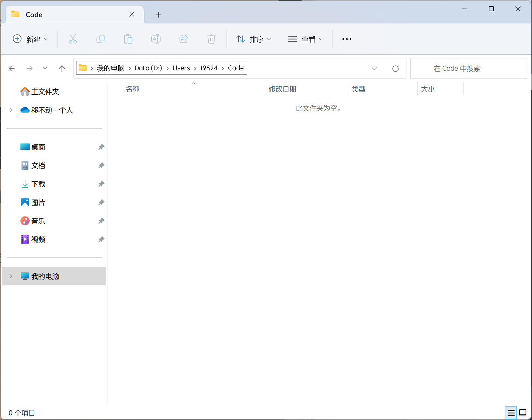The image size is (532, 420).
Task: Open the 排序 sort dropdown
Action: [x=253, y=39]
